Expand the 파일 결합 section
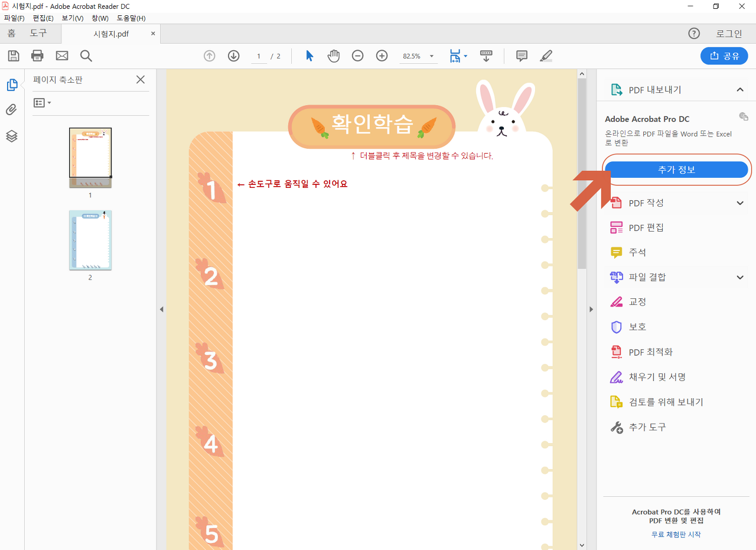This screenshot has width=756, height=550. pos(740,277)
